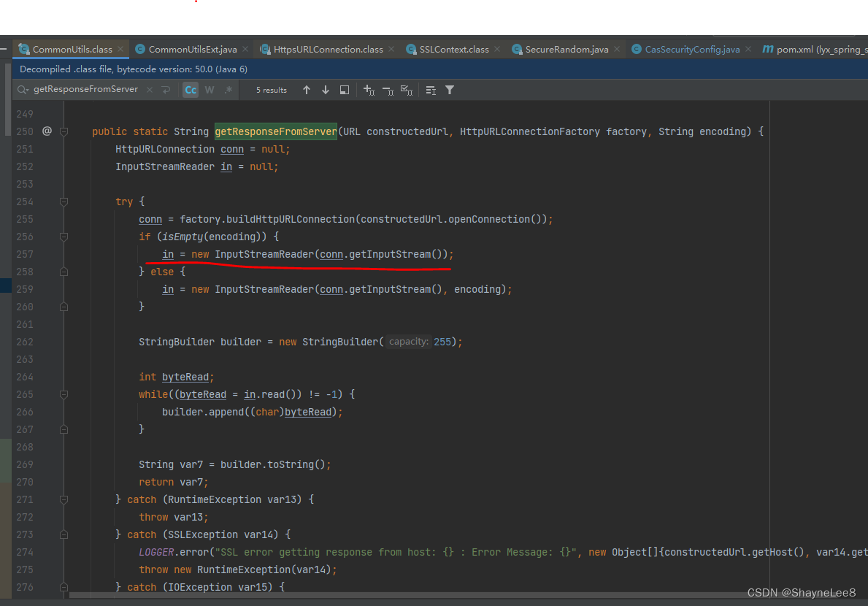Image resolution: width=868 pixels, height=606 pixels.
Task: Collapse method fold marker at line 250
Action: [x=64, y=131]
